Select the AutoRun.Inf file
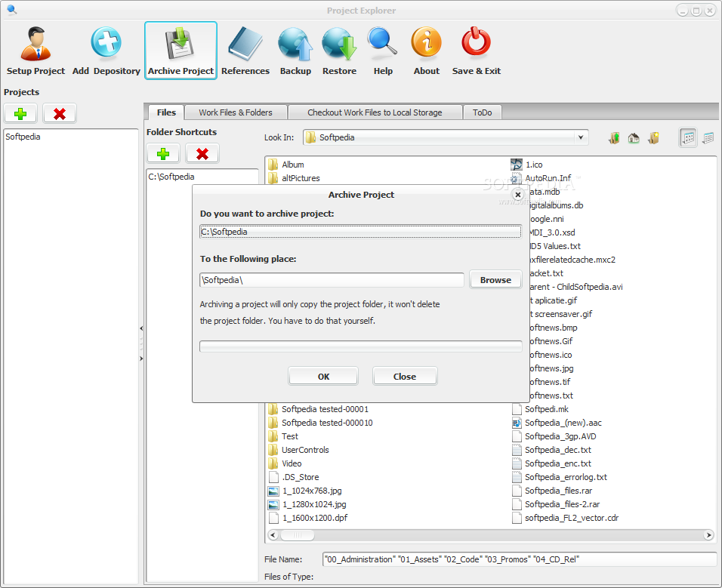722x588 pixels. click(541, 178)
